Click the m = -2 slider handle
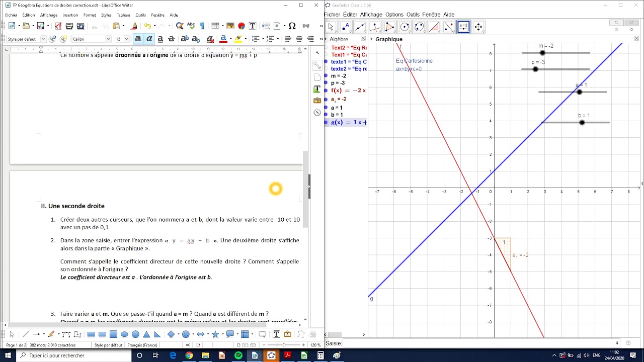The image size is (644, 362). 542,53
